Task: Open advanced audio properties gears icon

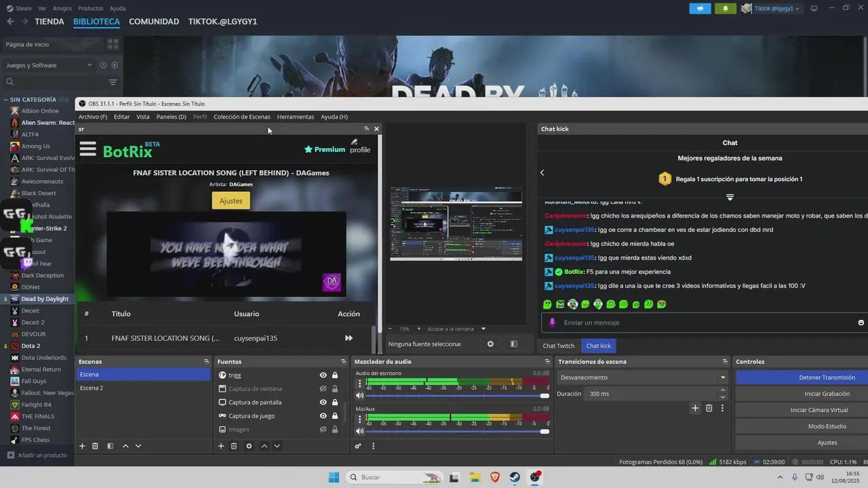Action: [x=358, y=446]
